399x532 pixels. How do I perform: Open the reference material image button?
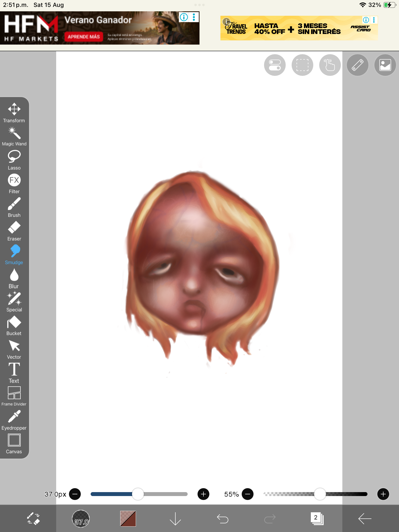[x=385, y=65]
